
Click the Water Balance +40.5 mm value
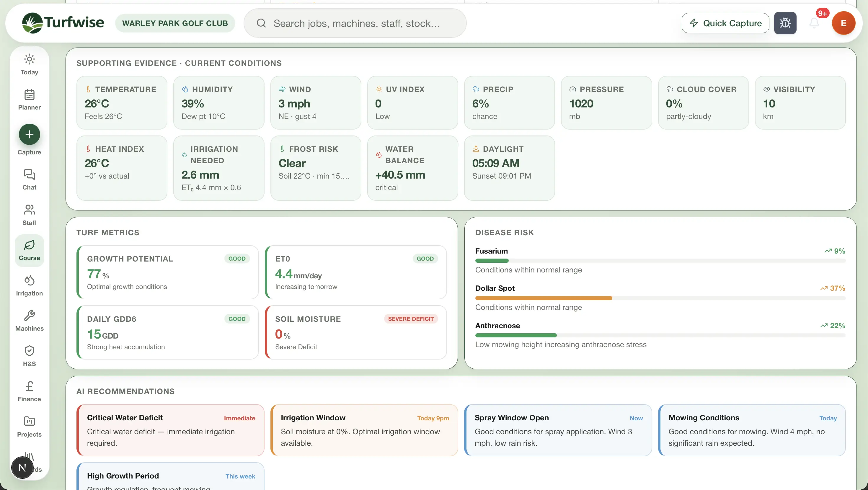click(x=400, y=174)
